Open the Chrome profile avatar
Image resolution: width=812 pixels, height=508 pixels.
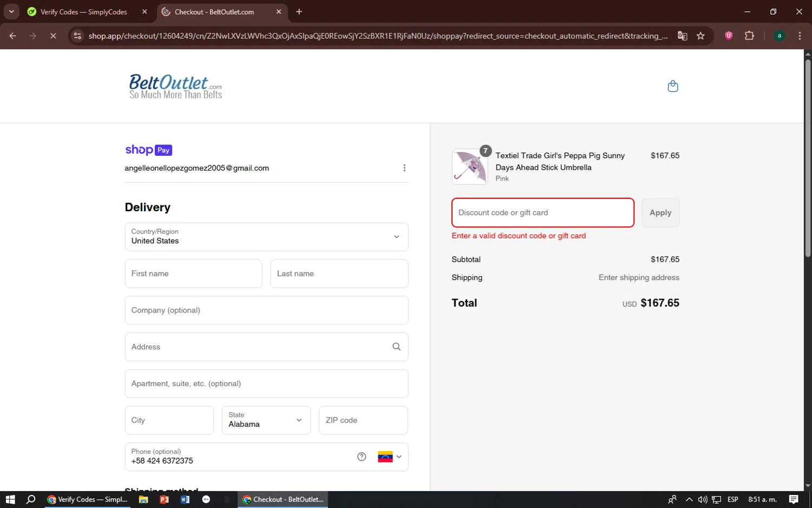[x=780, y=36]
